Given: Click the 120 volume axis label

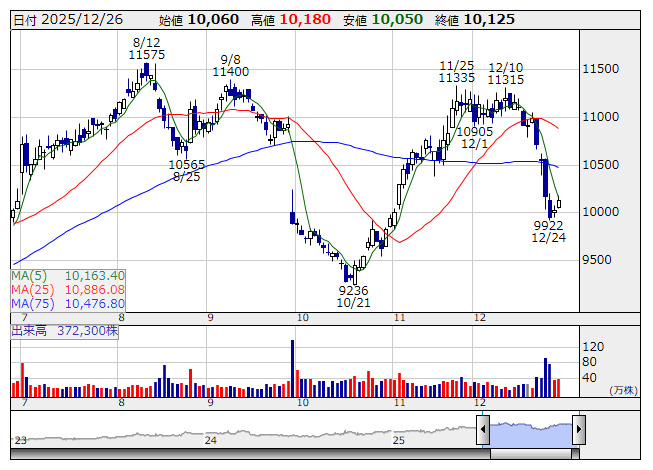Looking at the screenshot, I should tap(593, 347).
